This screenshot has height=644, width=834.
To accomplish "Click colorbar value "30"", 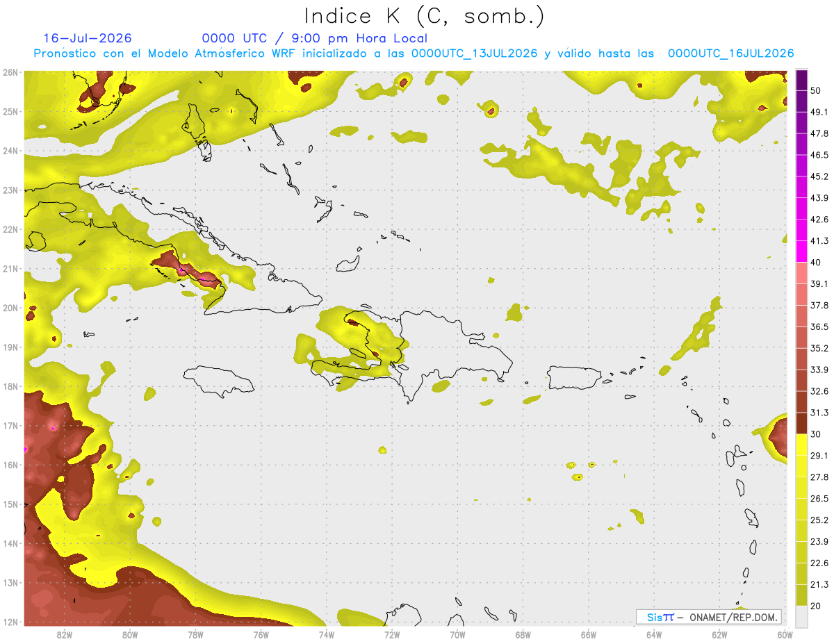I will (817, 434).
